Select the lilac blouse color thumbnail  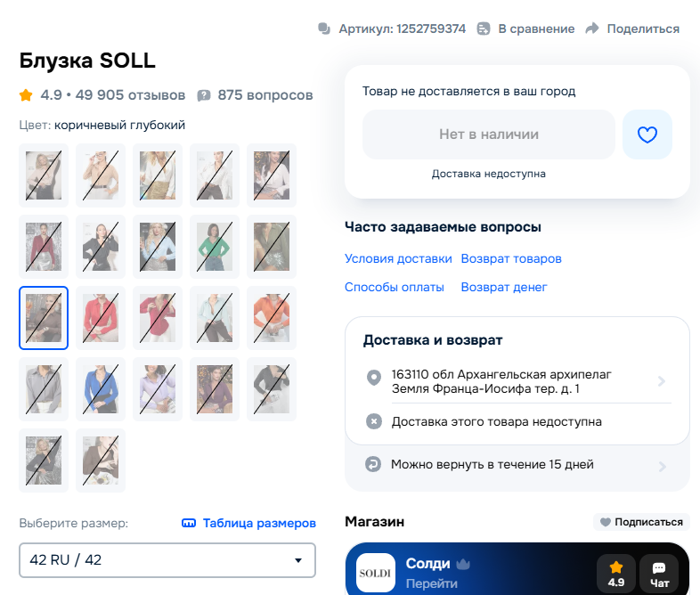tap(158, 389)
